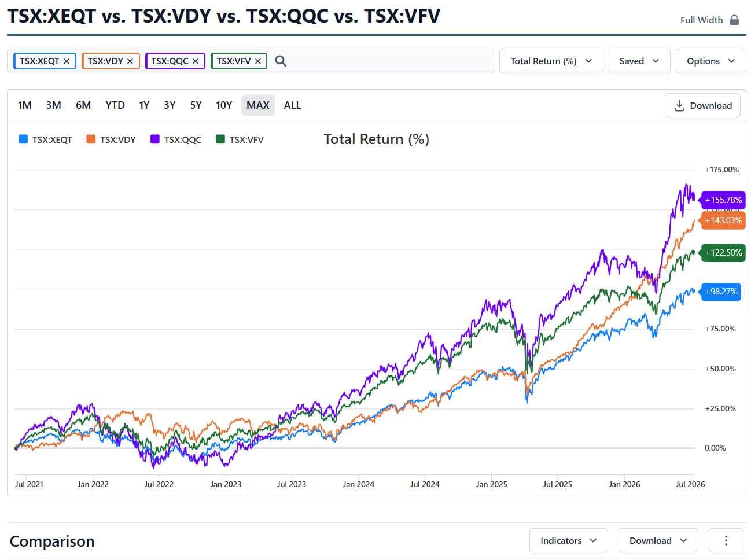
Task: Switch to the ALL range
Action: coord(292,105)
